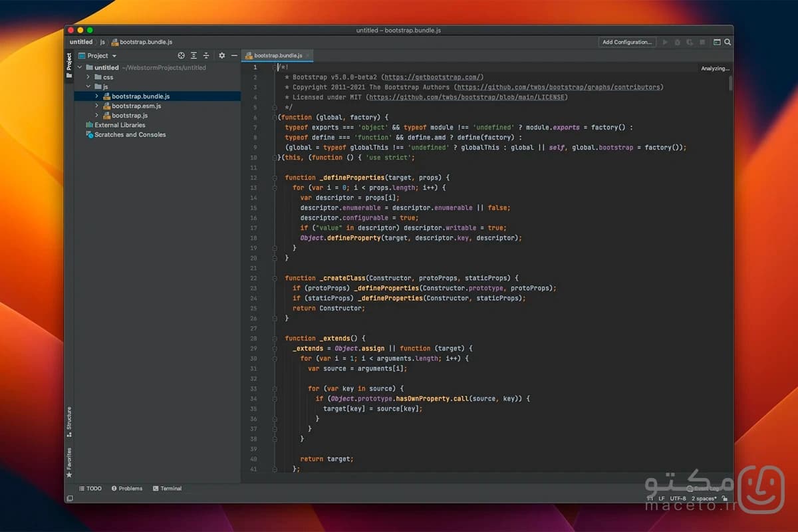Collapse the js folder chevron
Image resolution: width=798 pixels, height=532 pixels.
[x=88, y=86]
